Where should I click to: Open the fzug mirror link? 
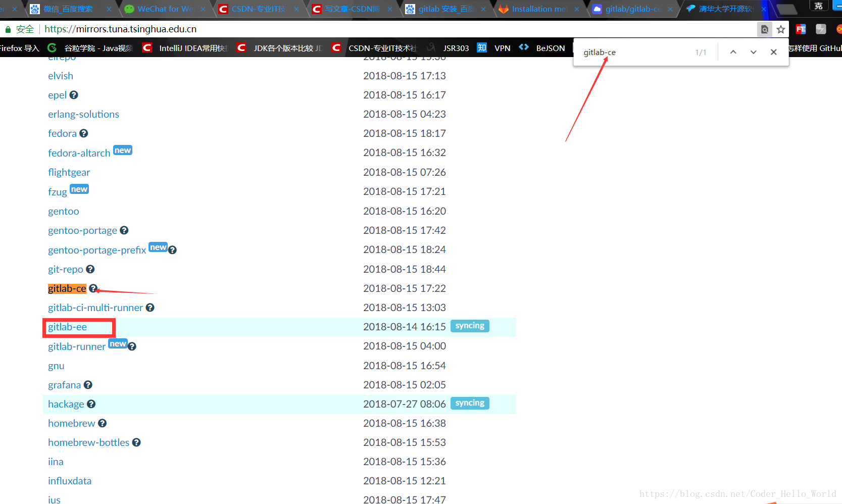point(57,192)
